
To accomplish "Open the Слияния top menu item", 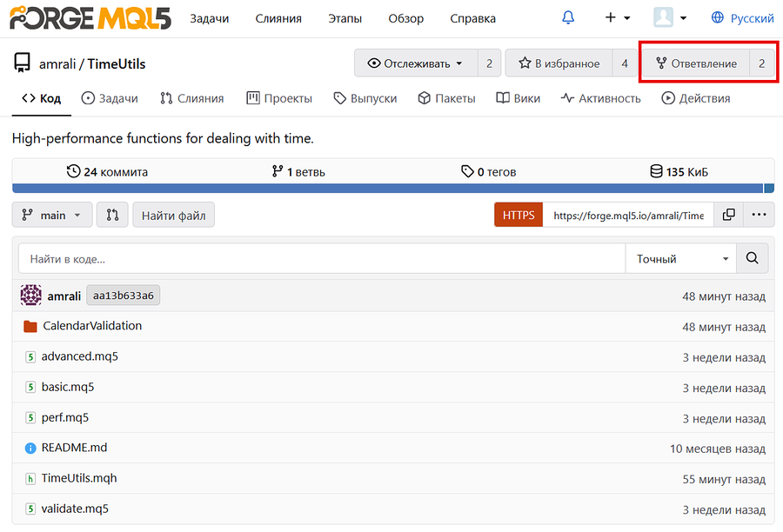I will coord(278,18).
